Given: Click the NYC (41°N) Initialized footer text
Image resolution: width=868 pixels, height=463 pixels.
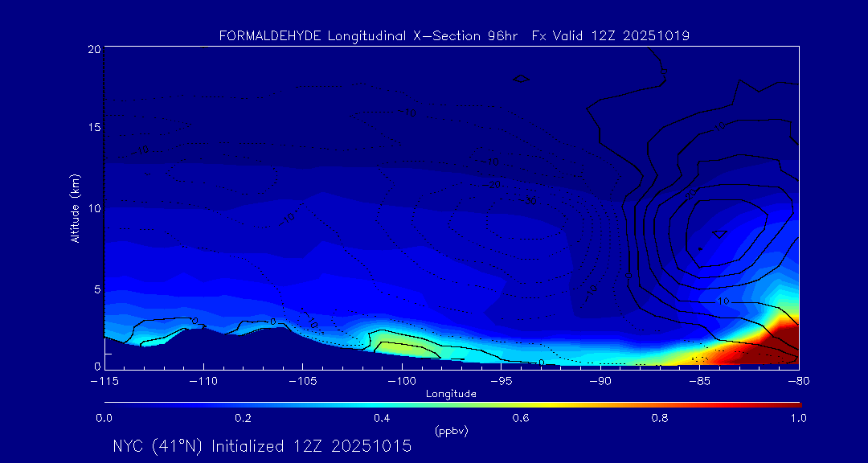Looking at the screenshot, I should pos(262,446).
